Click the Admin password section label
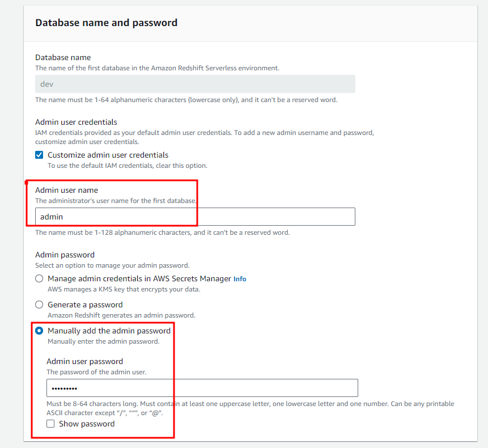This screenshot has width=488, height=448. tap(65, 255)
